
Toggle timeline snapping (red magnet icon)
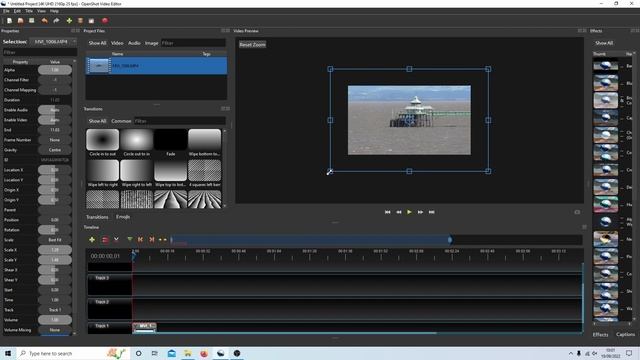(x=105, y=240)
